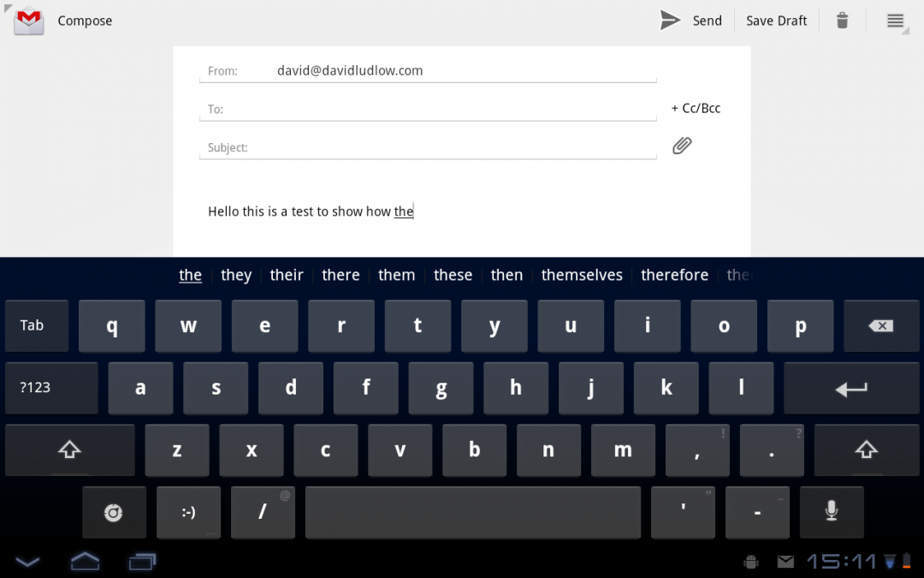Attach a file with the paperclip icon

pyautogui.click(x=682, y=145)
